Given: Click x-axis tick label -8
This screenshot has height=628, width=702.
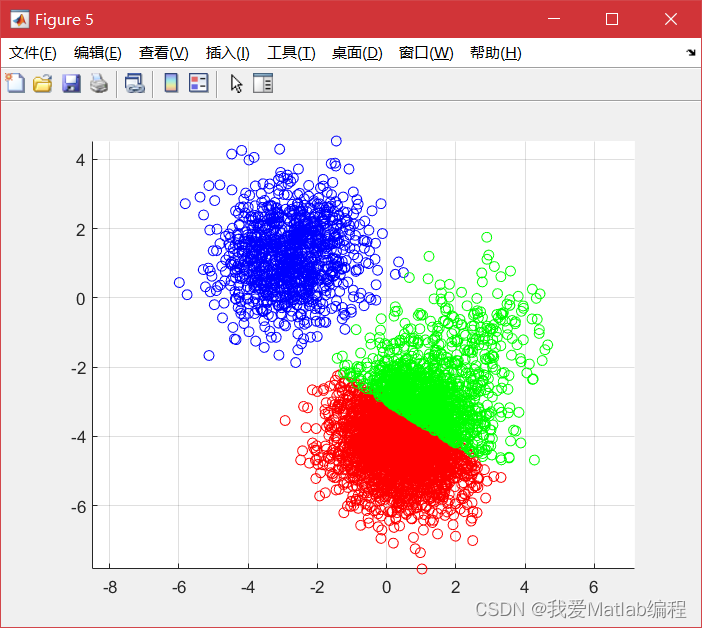Looking at the screenshot, I should point(110,587).
